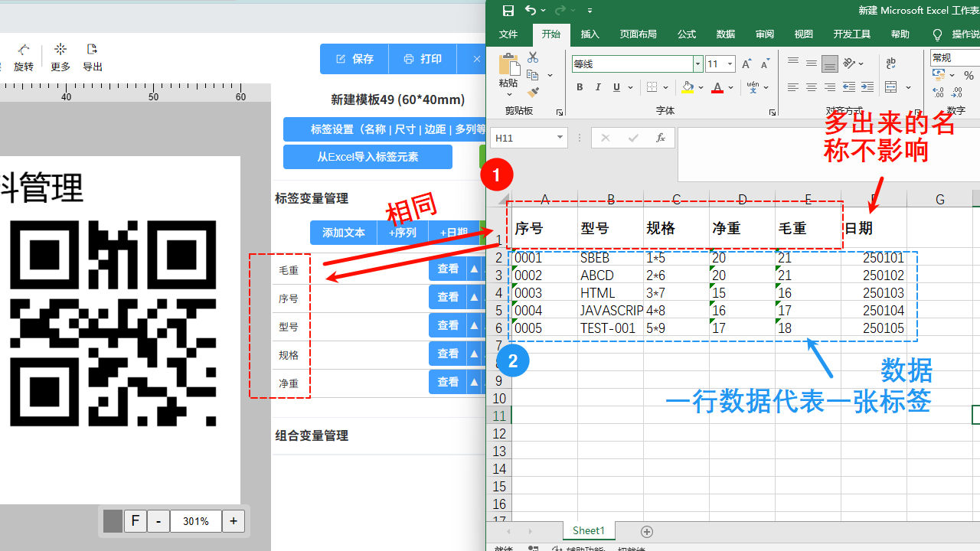This screenshot has width=980, height=551.
Task: Click the Accounting Number Format icon
Action: pyautogui.click(x=939, y=75)
